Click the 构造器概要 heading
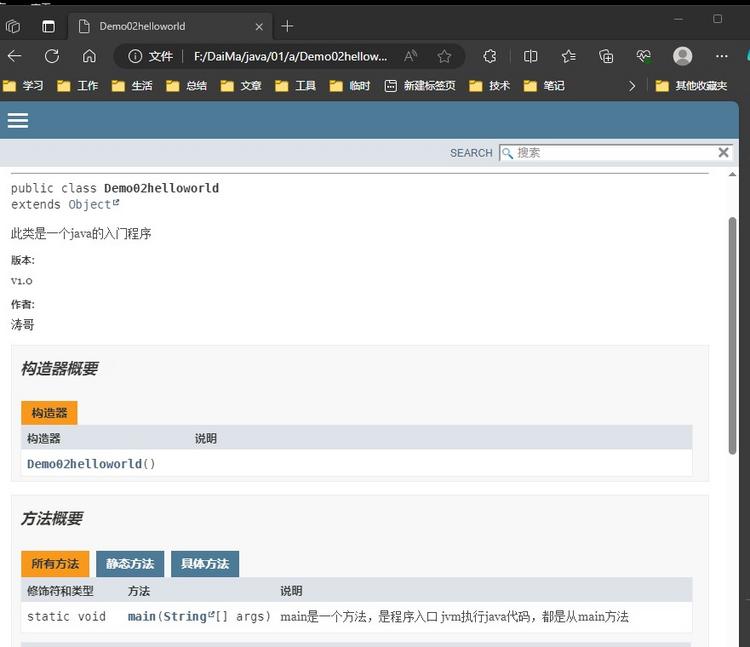Viewport: 750px width, 647px height. click(59, 369)
